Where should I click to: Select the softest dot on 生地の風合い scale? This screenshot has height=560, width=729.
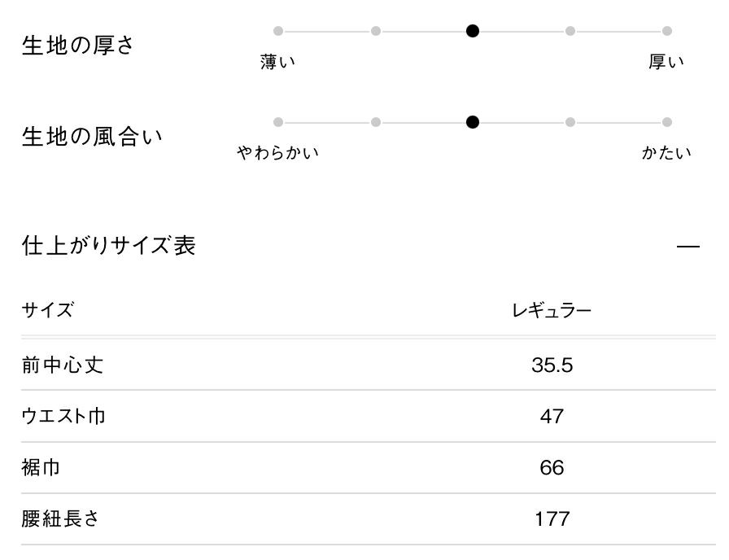tap(278, 122)
